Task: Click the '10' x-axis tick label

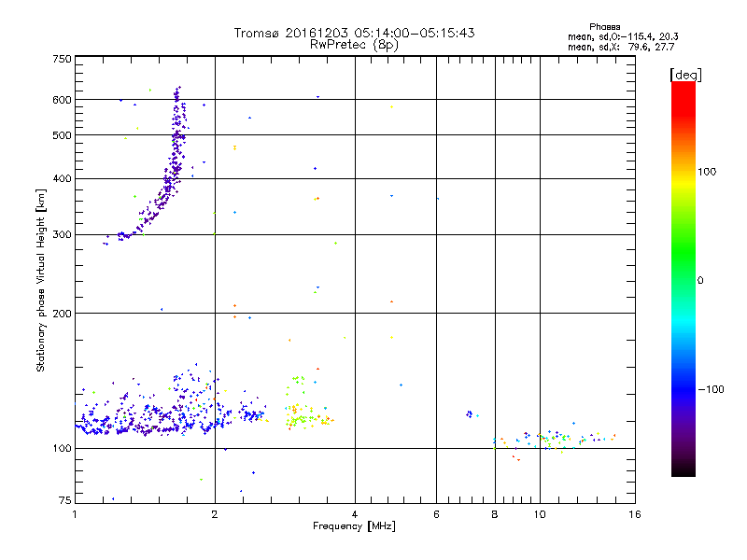Action: coord(540,514)
